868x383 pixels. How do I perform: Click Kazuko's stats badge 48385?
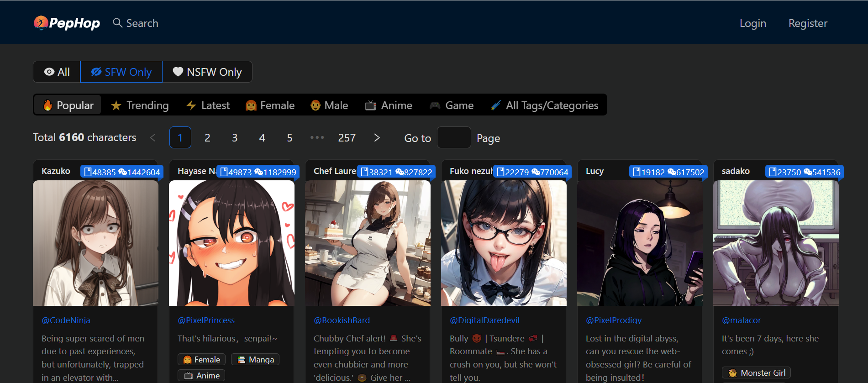(x=121, y=172)
